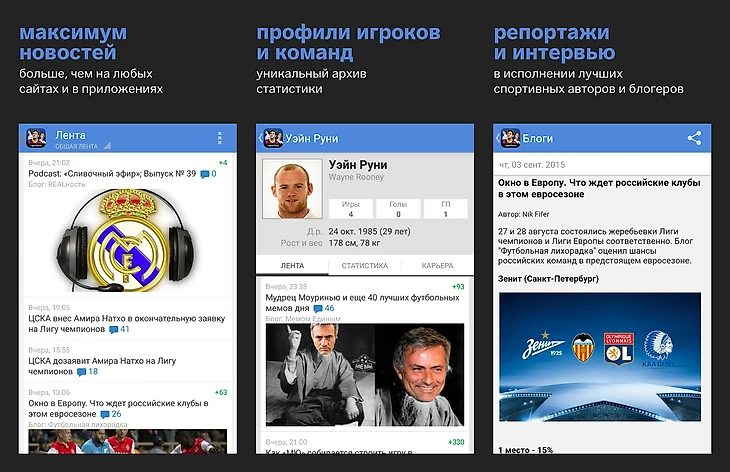730x472 pixels.
Task: Tap the Real Madrid headphones podcast image
Action: coord(126,240)
